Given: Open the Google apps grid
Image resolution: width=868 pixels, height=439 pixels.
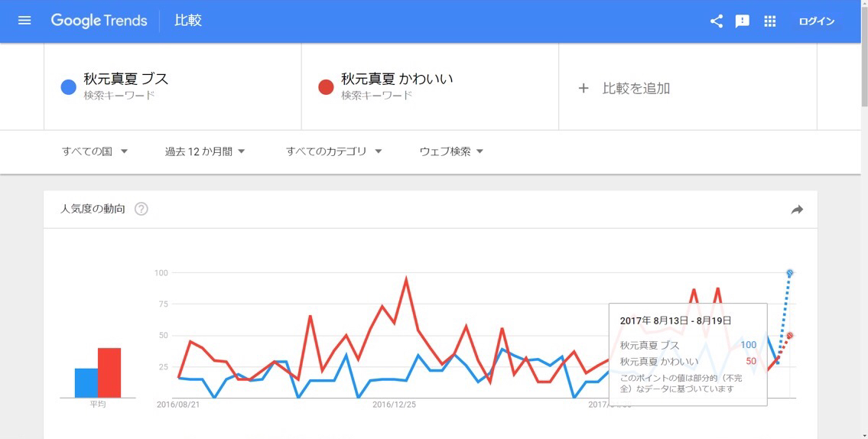Looking at the screenshot, I should [770, 21].
